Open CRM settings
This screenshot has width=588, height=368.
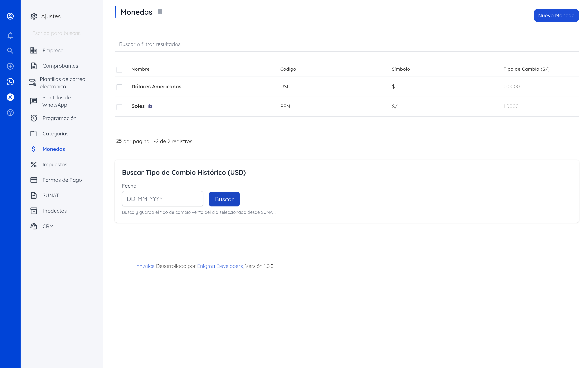pos(48,226)
